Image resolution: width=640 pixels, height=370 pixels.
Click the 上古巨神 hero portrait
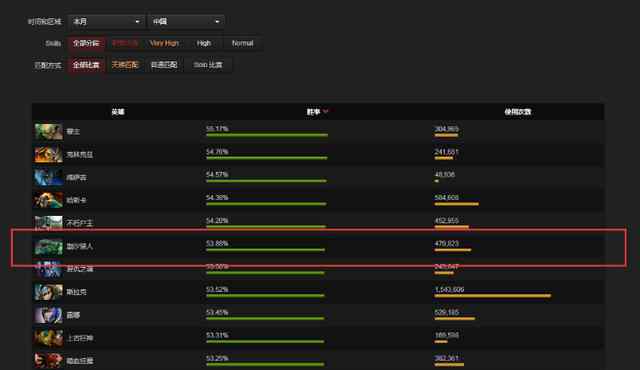click(49, 338)
